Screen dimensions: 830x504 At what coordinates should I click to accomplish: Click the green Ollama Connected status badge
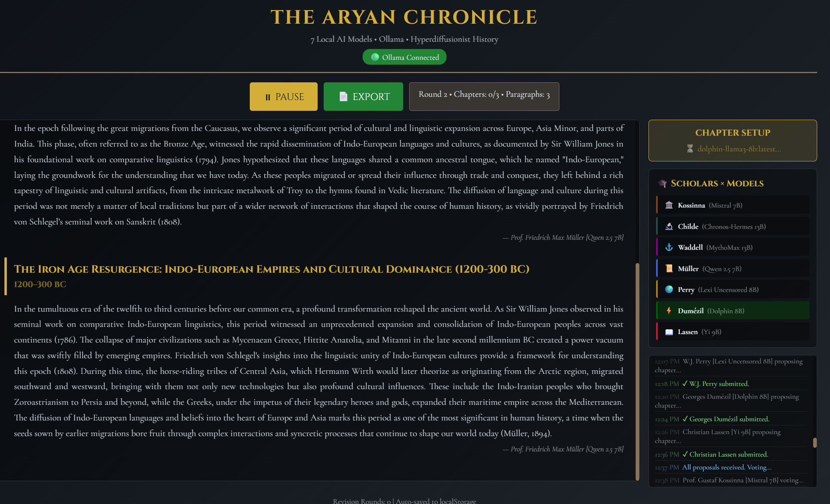(x=404, y=57)
